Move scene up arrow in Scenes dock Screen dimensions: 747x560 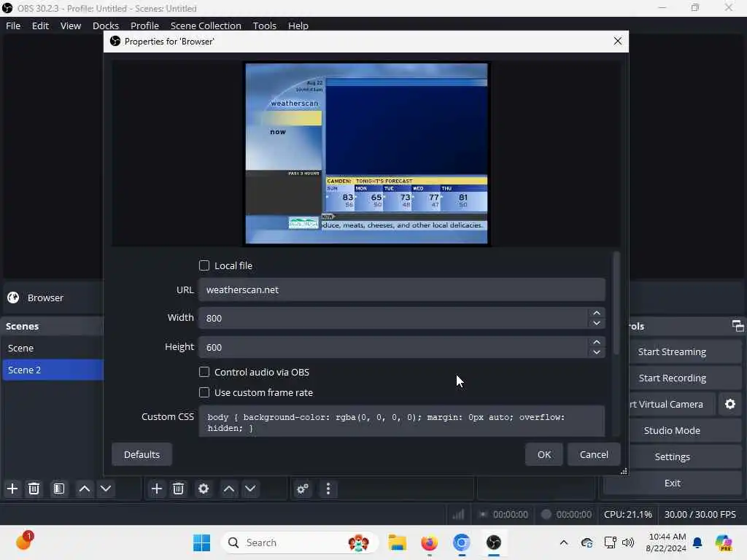(85, 489)
